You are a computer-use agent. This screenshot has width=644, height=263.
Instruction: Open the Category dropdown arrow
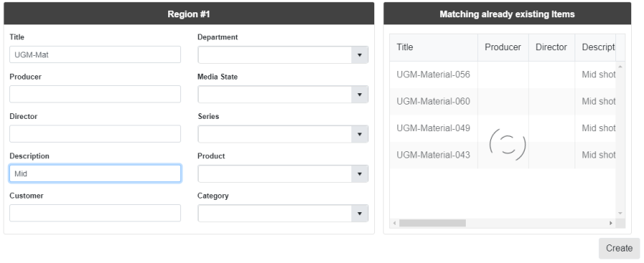(x=359, y=214)
